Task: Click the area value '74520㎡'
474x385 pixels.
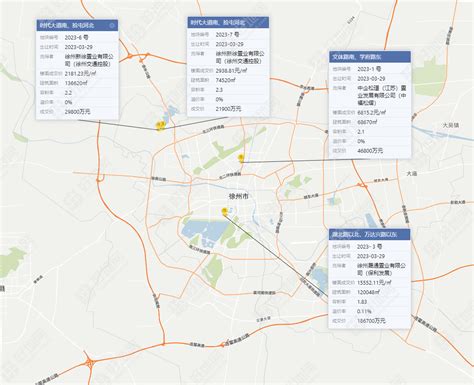Action: pyautogui.click(x=226, y=80)
